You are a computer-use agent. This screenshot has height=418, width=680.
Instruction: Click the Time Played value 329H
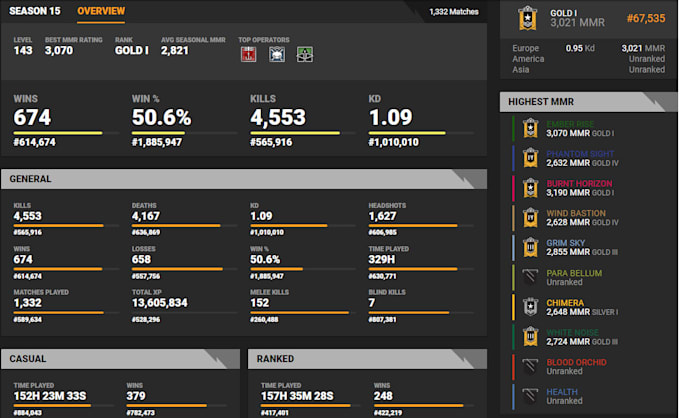382,259
